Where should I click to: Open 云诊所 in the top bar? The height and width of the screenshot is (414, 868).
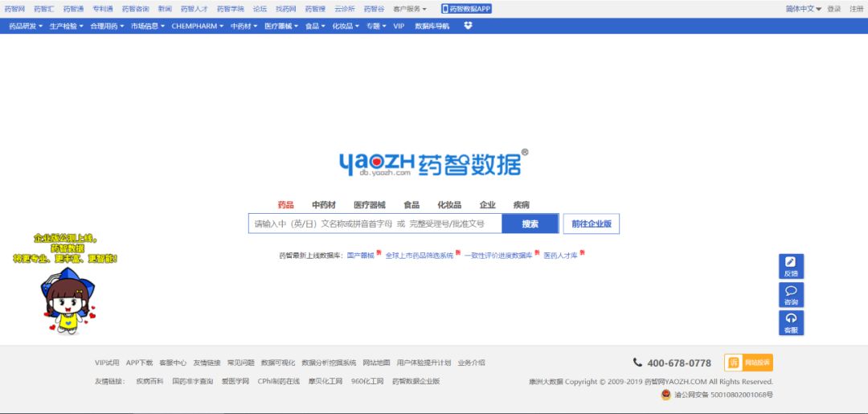tap(345, 9)
